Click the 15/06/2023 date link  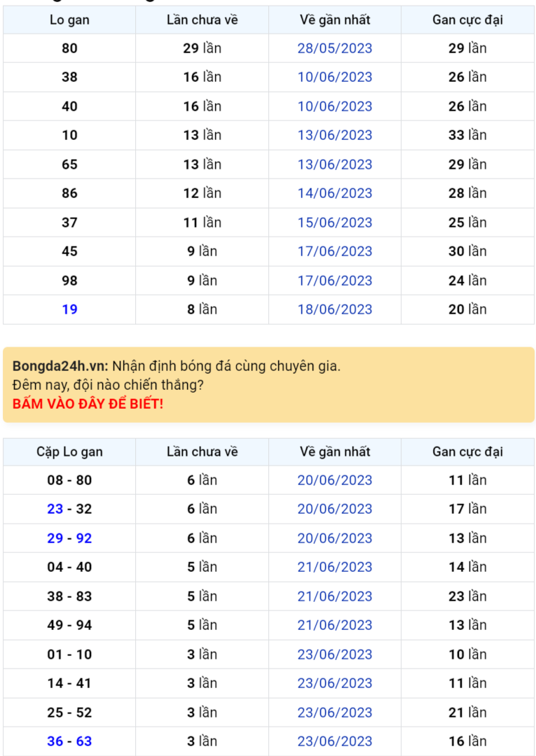coord(335,223)
